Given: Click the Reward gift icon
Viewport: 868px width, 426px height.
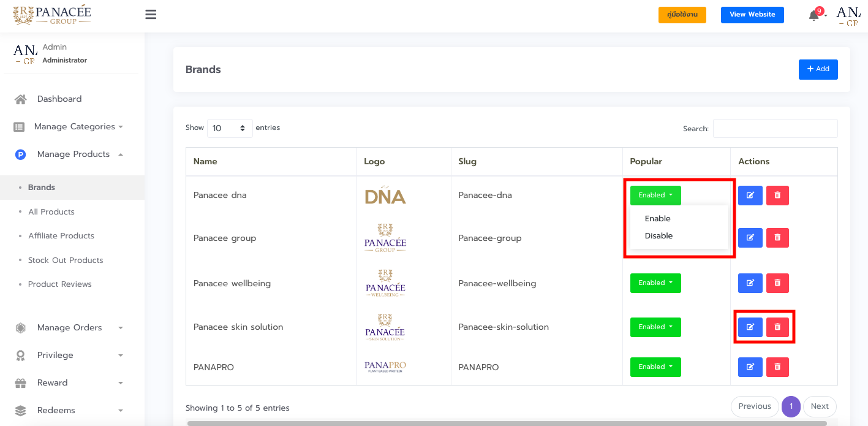Looking at the screenshot, I should [21, 383].
